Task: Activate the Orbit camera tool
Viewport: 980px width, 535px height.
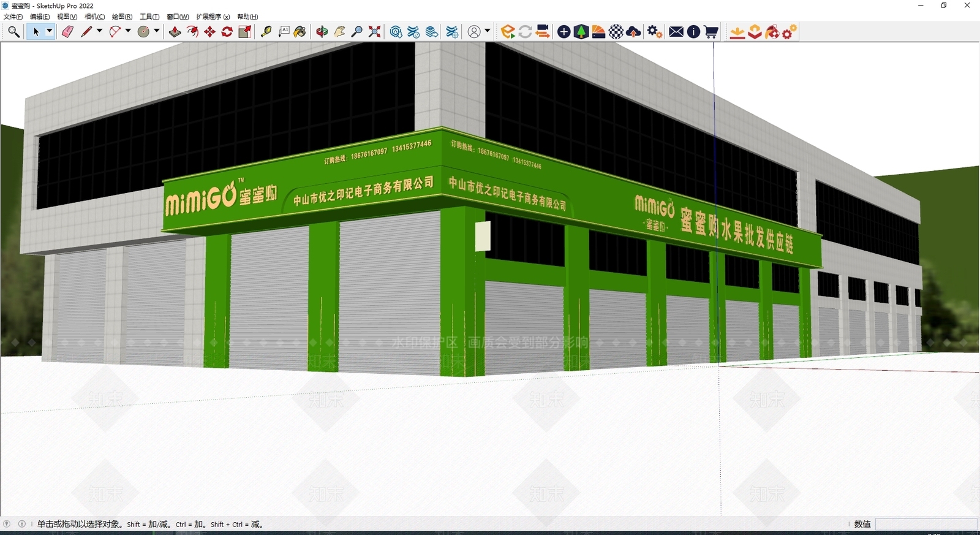Action: tap(322, 32)
